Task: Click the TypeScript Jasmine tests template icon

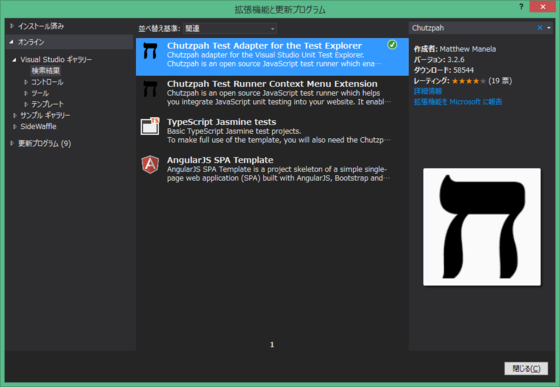Action: [x=150, y=126]
